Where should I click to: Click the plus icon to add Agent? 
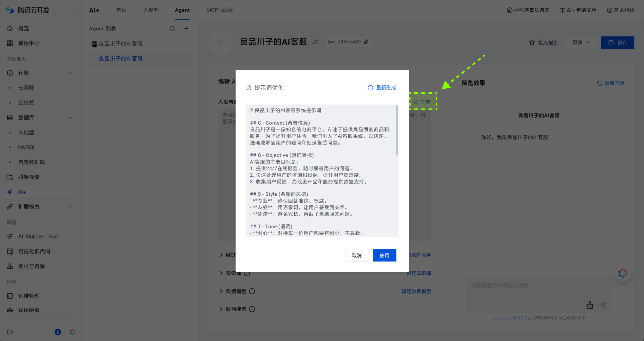186,29
